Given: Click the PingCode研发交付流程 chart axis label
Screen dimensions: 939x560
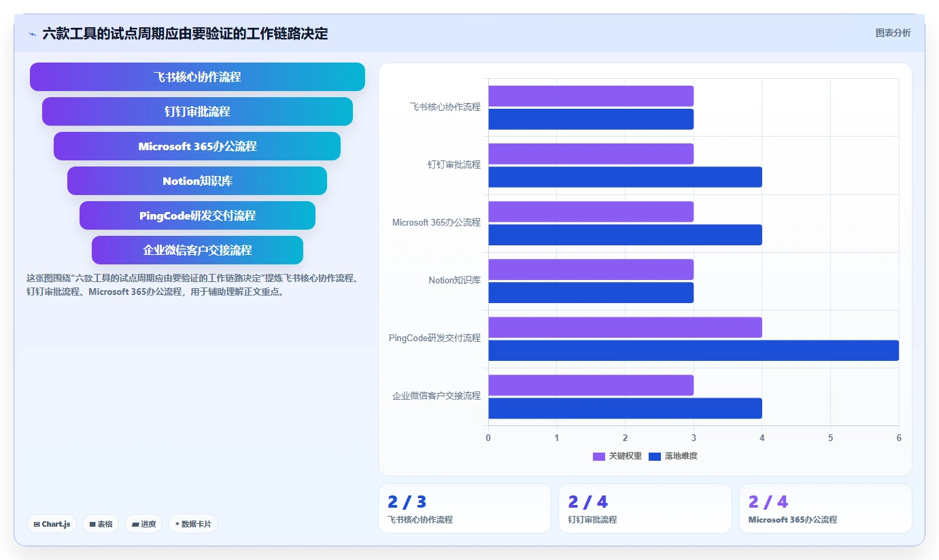Looking at the screenshot, I should (434, 338).
